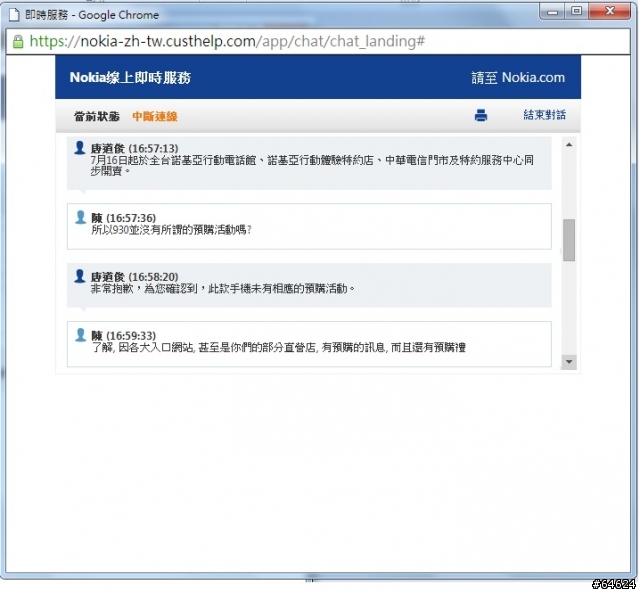Click the sender name 陳 (16:59:33)
This screenshot has width=640, height=592.
click(x=123, y=336)
